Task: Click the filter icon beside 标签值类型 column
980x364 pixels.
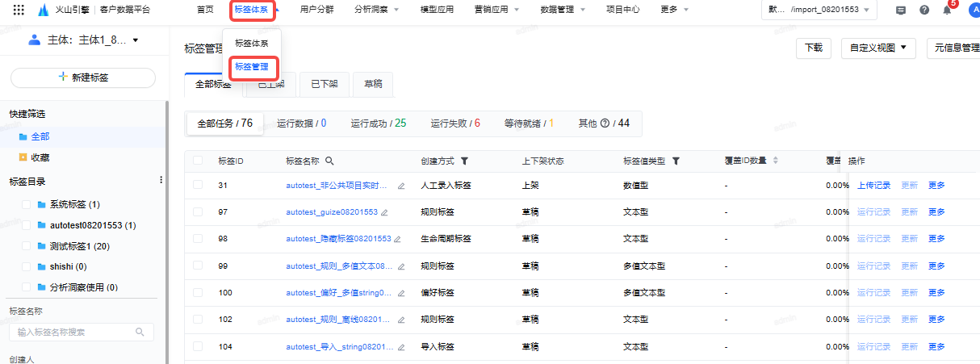Action: point(676,161)
